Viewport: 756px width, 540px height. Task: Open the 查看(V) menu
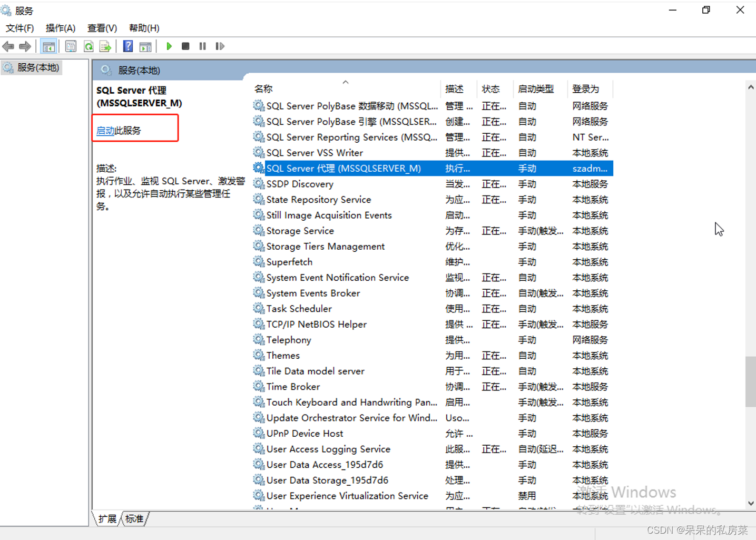[102, 28]
